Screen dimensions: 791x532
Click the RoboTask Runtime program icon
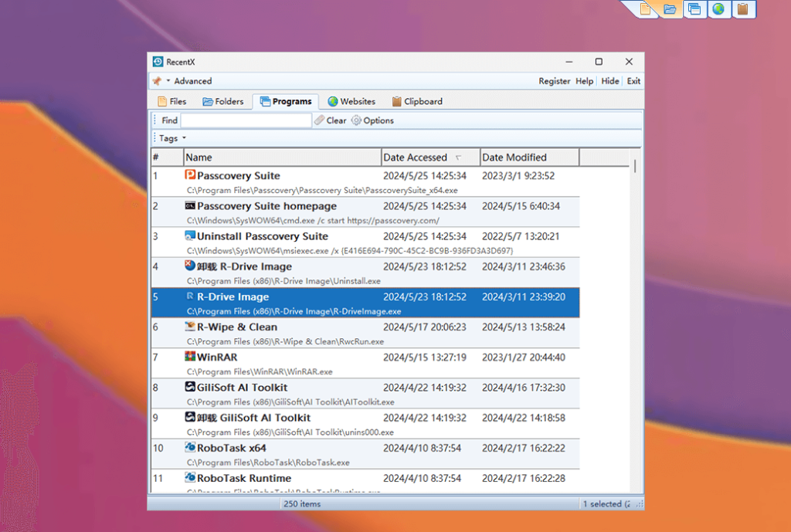tap(190, 477)
